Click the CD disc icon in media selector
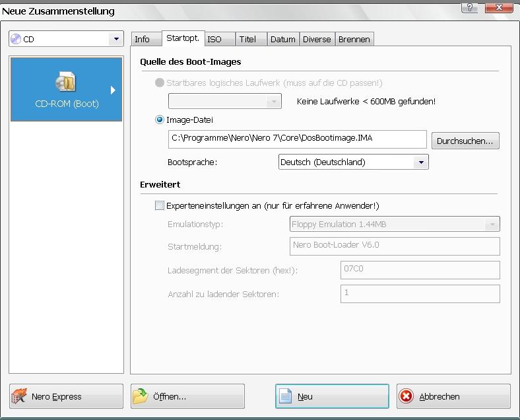This screenshot has height=420, width=520. click(x=16, y=39)
